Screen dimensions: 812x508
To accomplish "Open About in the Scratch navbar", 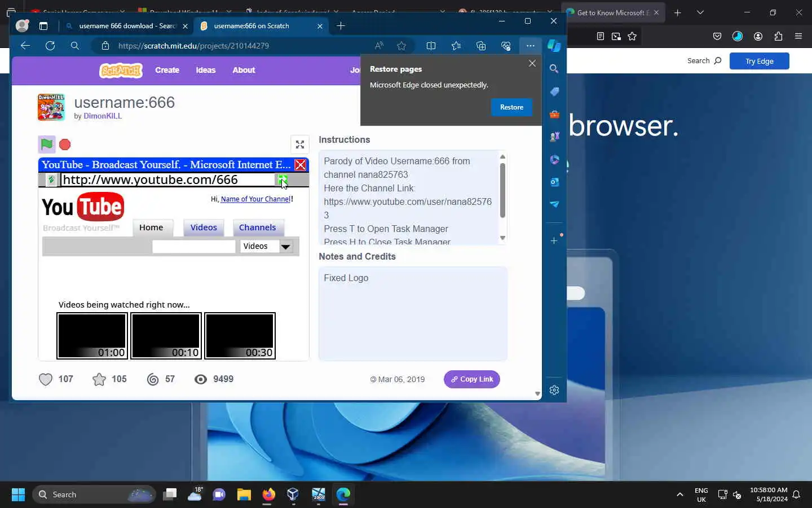I will [244, 70].
